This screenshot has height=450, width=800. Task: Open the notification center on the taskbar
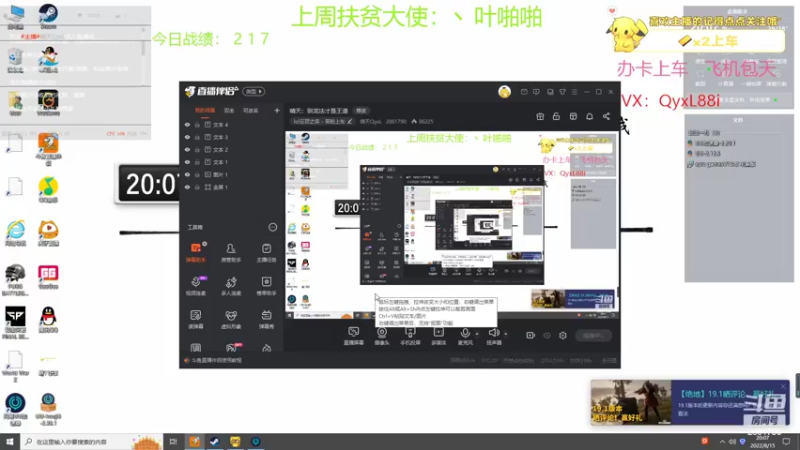click(x=786, y=441)
